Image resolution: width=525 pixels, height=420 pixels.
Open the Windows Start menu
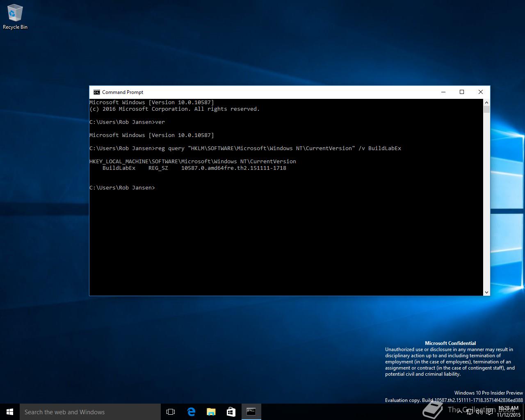10,412
